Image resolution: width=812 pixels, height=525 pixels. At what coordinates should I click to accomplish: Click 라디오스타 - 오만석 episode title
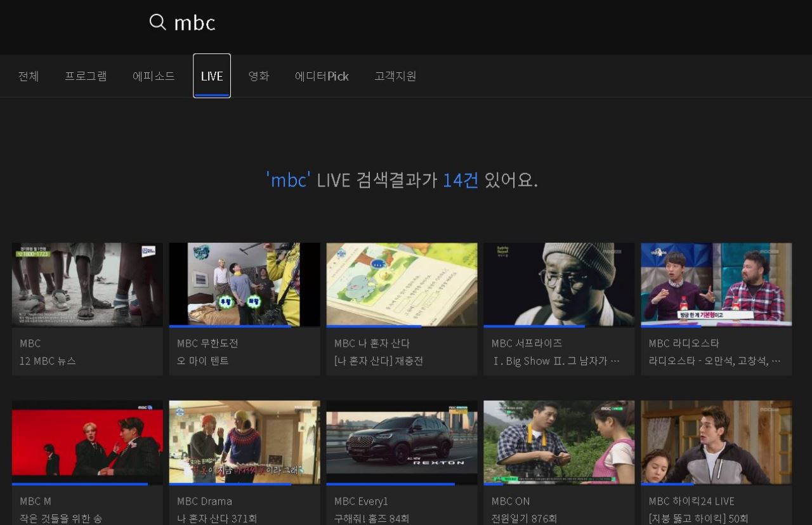(x=714, y=361)
